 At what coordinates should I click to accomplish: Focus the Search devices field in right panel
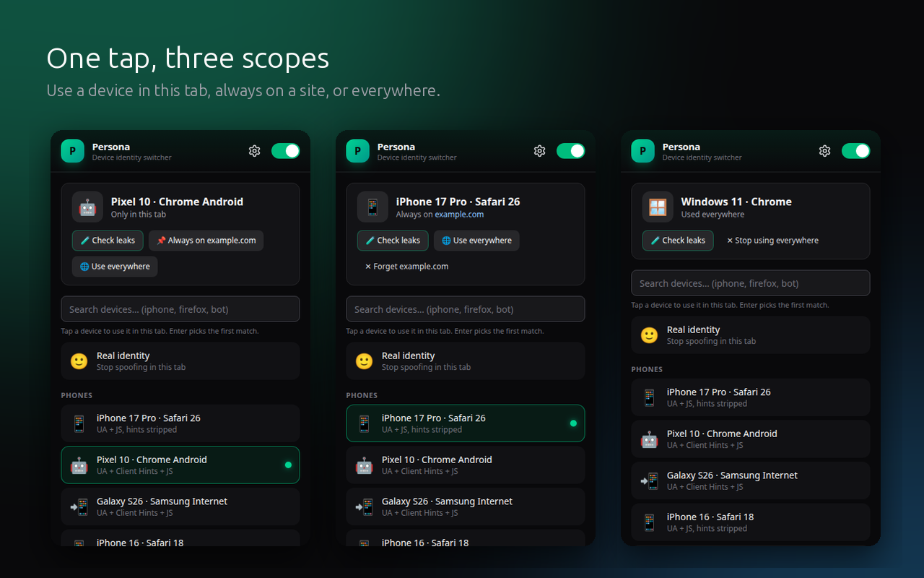pos(751,283)
